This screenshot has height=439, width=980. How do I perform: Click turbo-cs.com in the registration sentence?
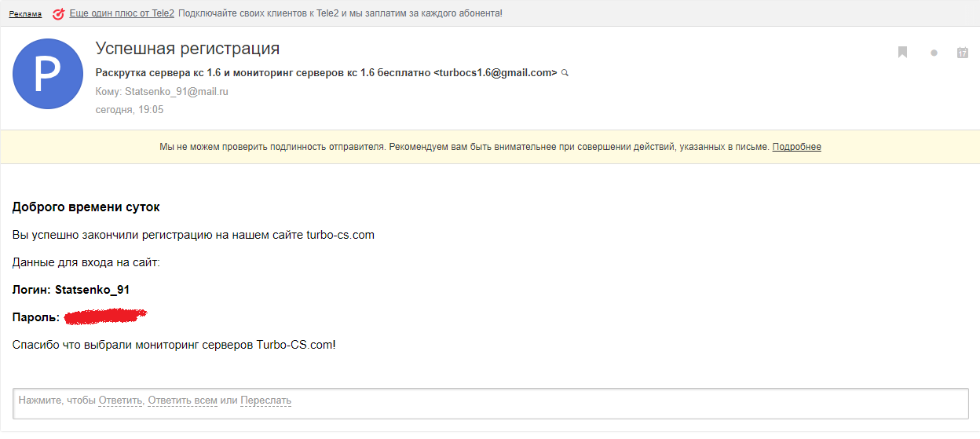click(340, 235)
